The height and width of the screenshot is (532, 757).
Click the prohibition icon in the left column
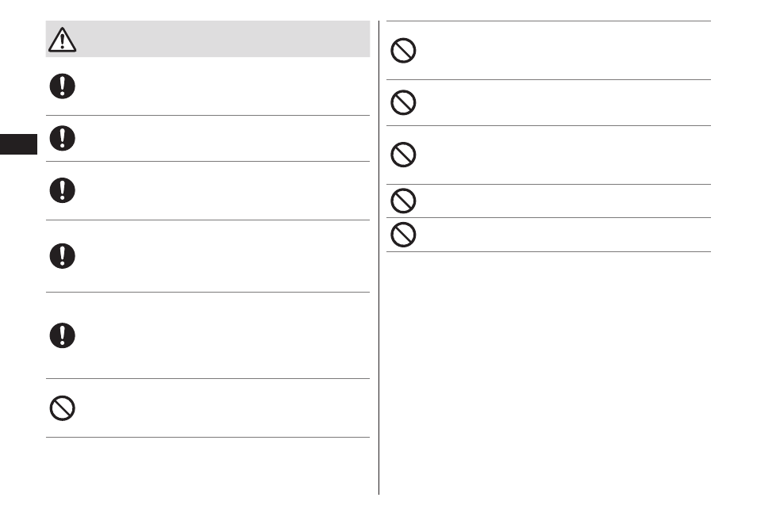click(x=62, y=408)
